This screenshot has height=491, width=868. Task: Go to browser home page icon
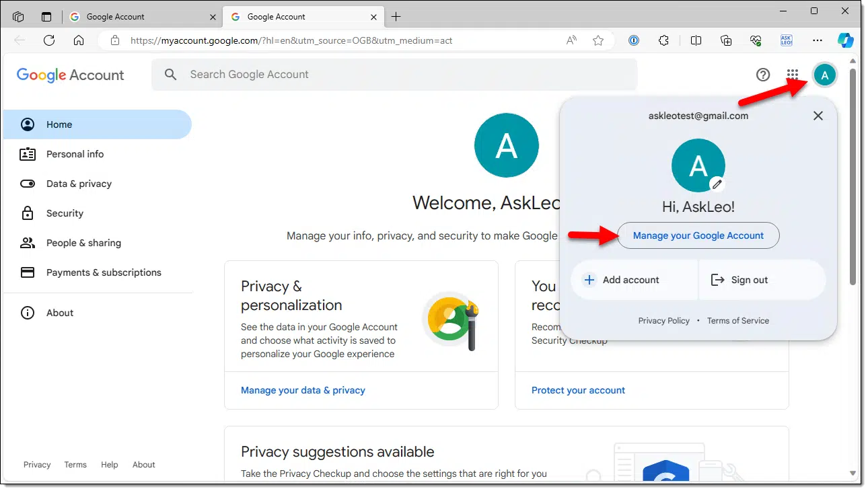coord(79,40)
